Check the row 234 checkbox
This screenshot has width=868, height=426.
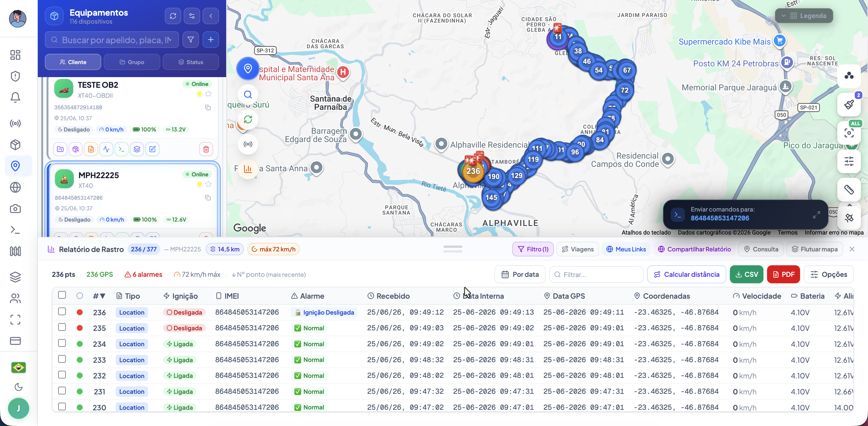pyautogui.click(x=62, y=343)
